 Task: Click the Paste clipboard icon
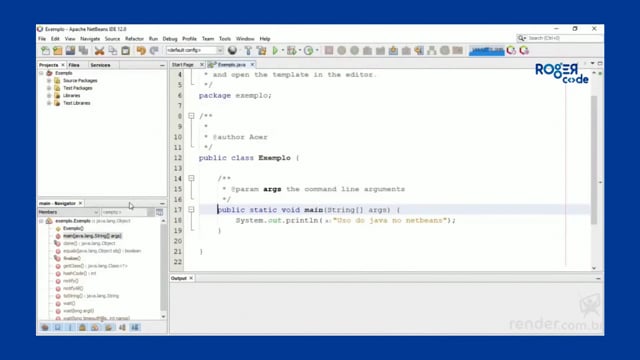(125, 51)
